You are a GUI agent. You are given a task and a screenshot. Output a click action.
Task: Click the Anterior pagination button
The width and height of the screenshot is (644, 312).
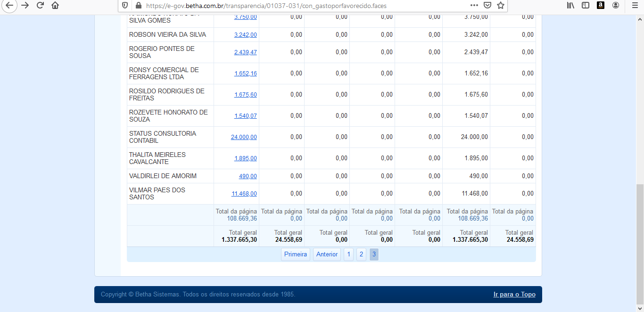tap(327, 255)
